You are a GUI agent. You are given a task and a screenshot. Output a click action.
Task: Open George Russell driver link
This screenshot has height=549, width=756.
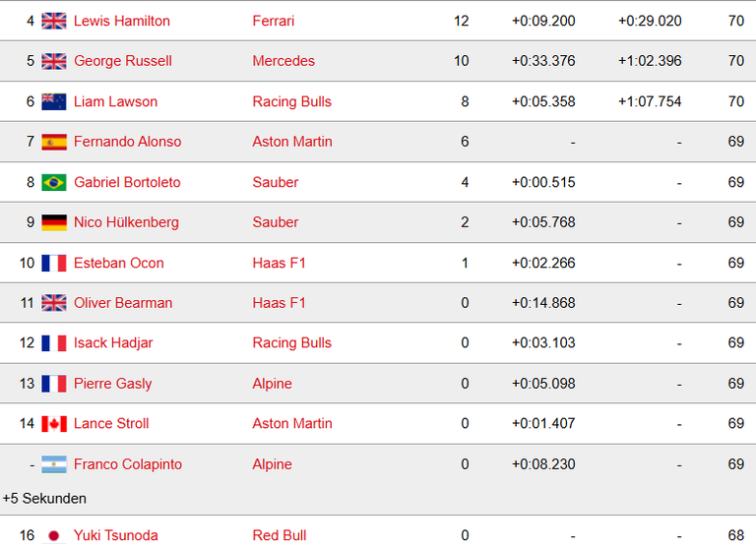(123, 61)
